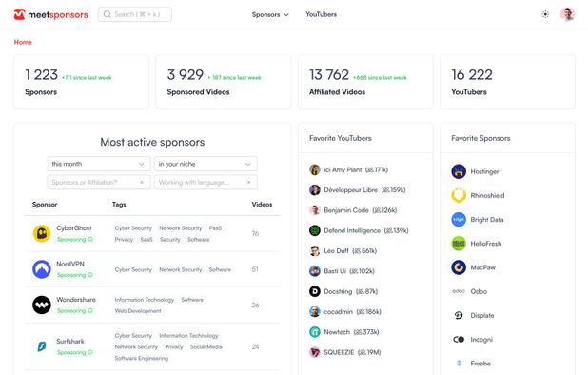Open cocadmin avatar

click(x=315, y=311)
